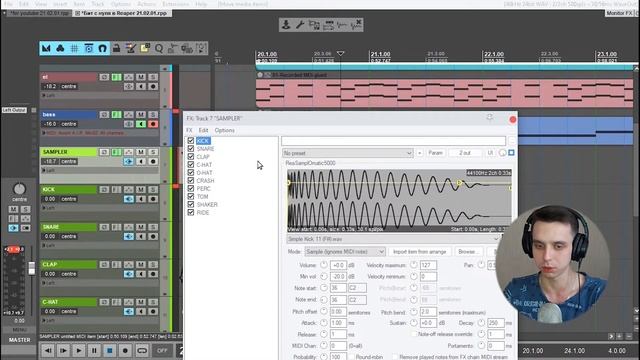
Task: Click Import item from arrange button
Action: pos(420,252)
